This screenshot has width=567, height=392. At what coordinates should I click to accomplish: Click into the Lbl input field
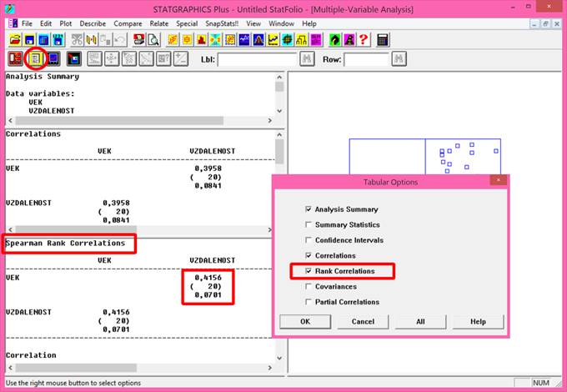(257, 59)
